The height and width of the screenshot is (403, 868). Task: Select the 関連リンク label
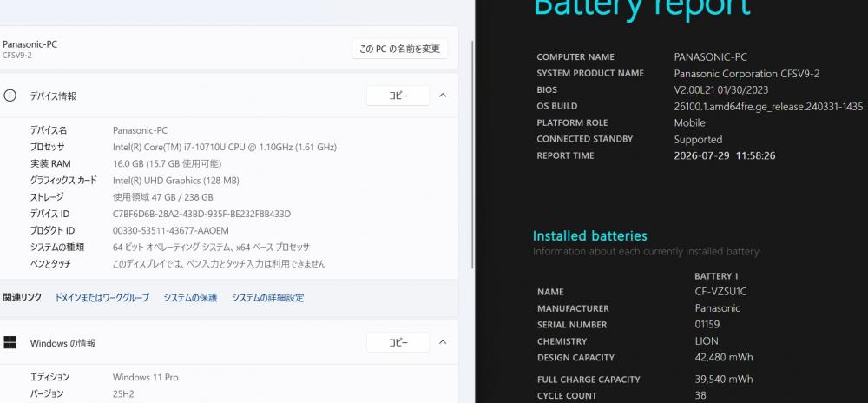click(23, 298)
